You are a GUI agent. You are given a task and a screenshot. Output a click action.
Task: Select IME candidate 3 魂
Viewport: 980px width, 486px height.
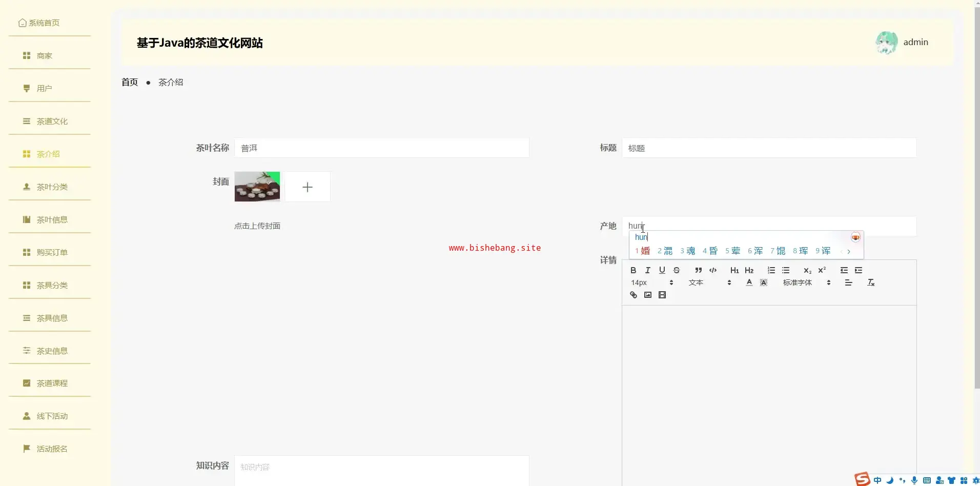tap(688, 251)
